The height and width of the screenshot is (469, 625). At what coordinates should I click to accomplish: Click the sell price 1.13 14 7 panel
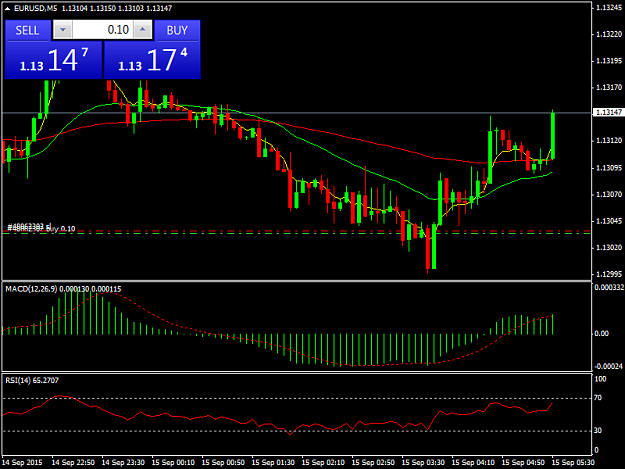click(53, 60)
